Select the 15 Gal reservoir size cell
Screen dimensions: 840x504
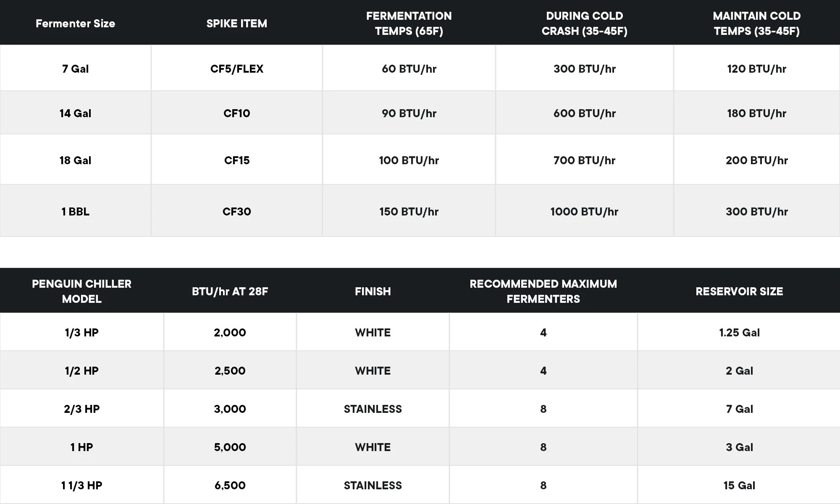click(x=739, y=486)
